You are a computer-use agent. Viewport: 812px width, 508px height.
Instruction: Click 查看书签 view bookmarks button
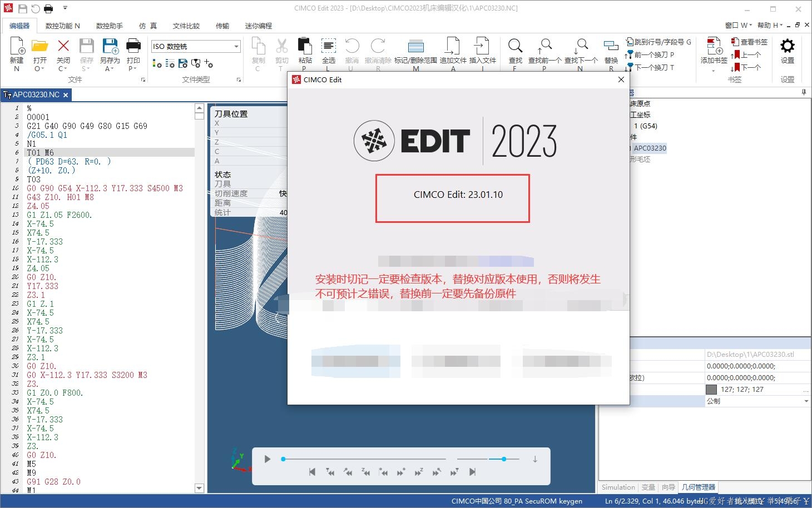coord(749,42)
